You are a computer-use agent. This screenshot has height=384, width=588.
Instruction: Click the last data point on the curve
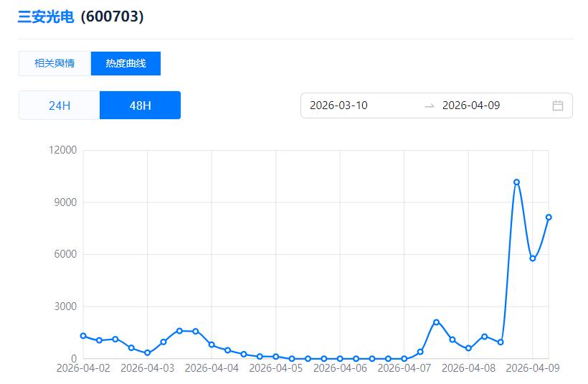pos(549,217)
